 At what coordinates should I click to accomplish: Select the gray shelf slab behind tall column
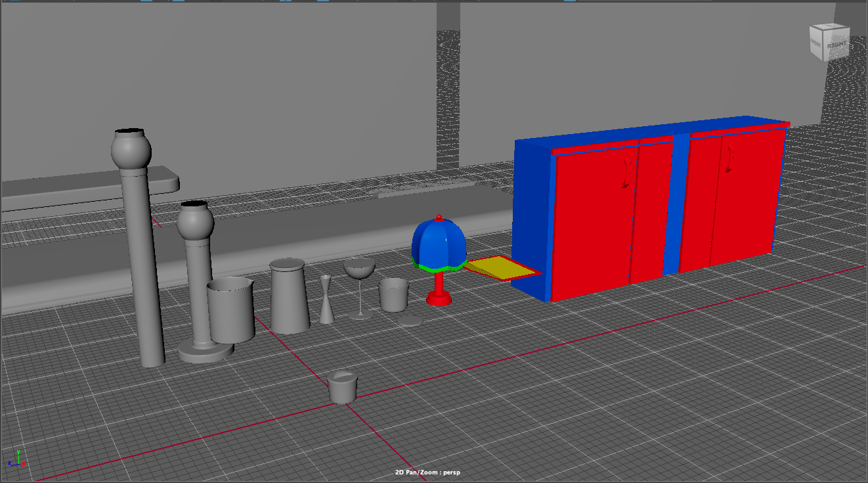91,187
